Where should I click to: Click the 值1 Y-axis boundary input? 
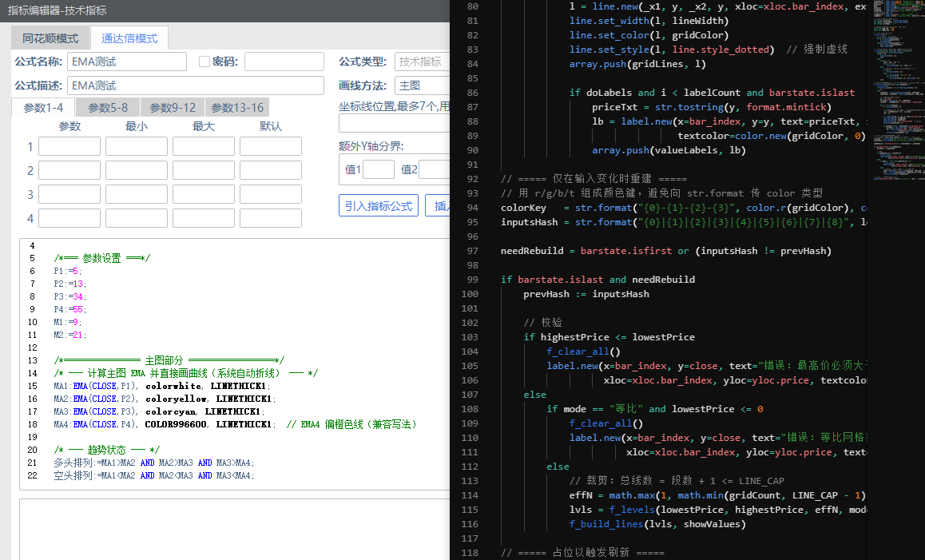click(378, 169)
